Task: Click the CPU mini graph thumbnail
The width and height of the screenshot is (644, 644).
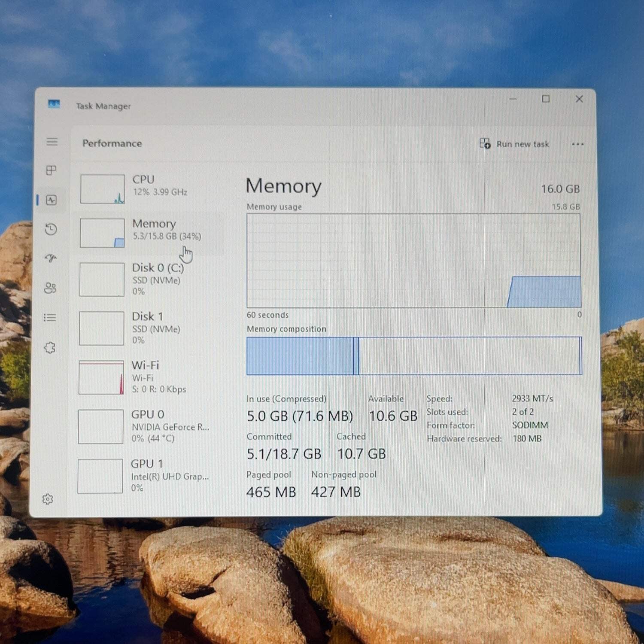Action: [x=103, y=189]
